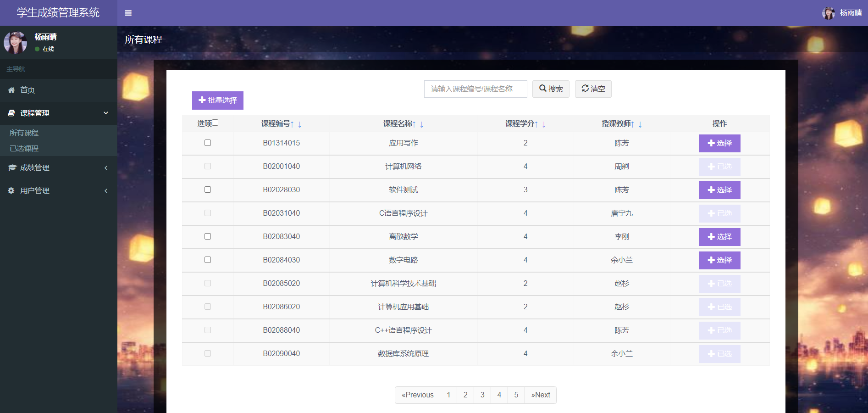Select course 应用写作 with 选择 button
The image size is (868, 413).
point(719,143)
